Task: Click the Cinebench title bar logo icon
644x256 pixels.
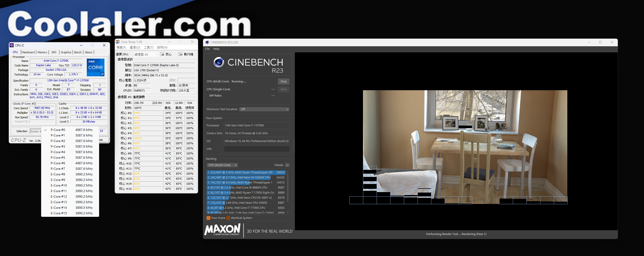Action: 207,42
